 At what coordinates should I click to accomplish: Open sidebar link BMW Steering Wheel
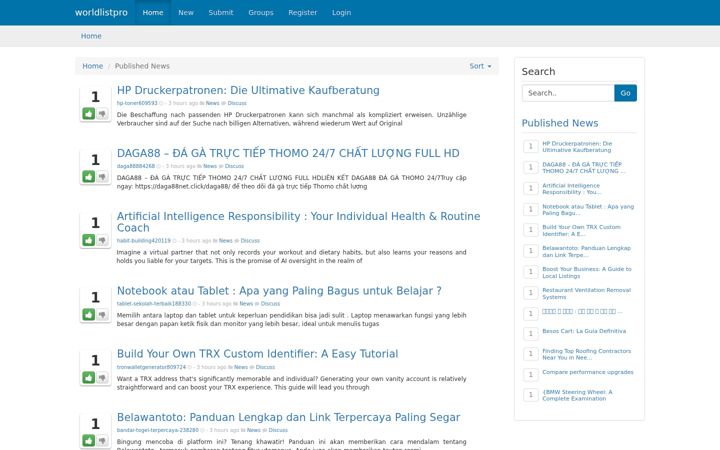577,395
